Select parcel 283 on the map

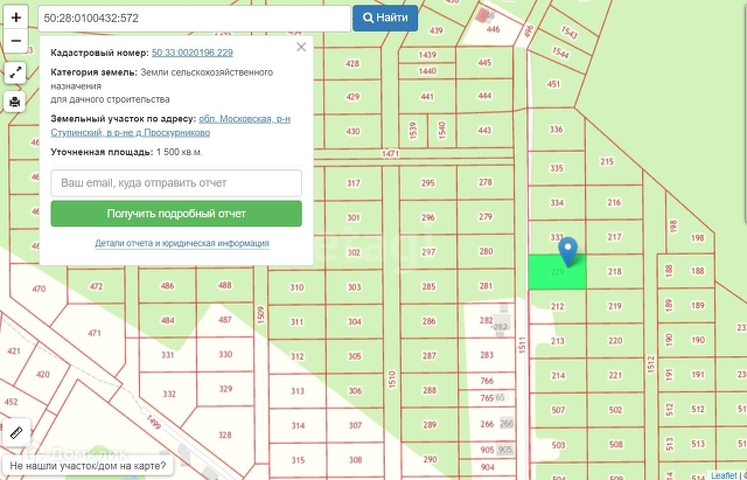click(487, 355)
